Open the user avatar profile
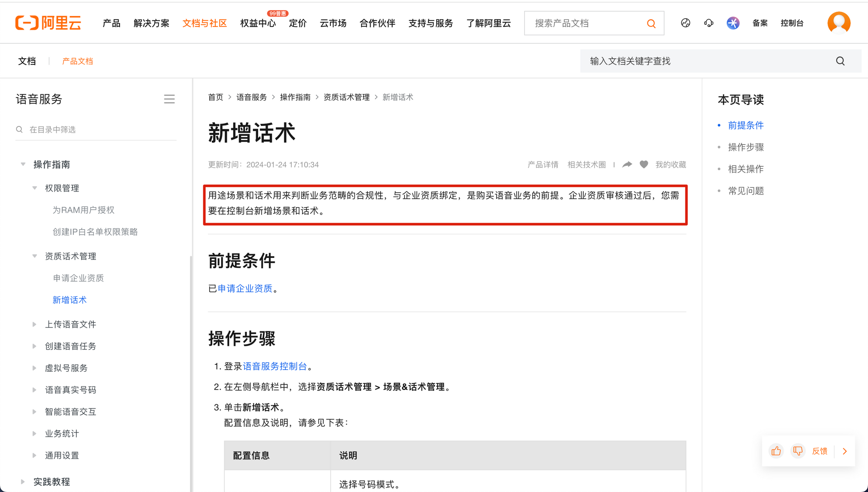 click(838, 23)
